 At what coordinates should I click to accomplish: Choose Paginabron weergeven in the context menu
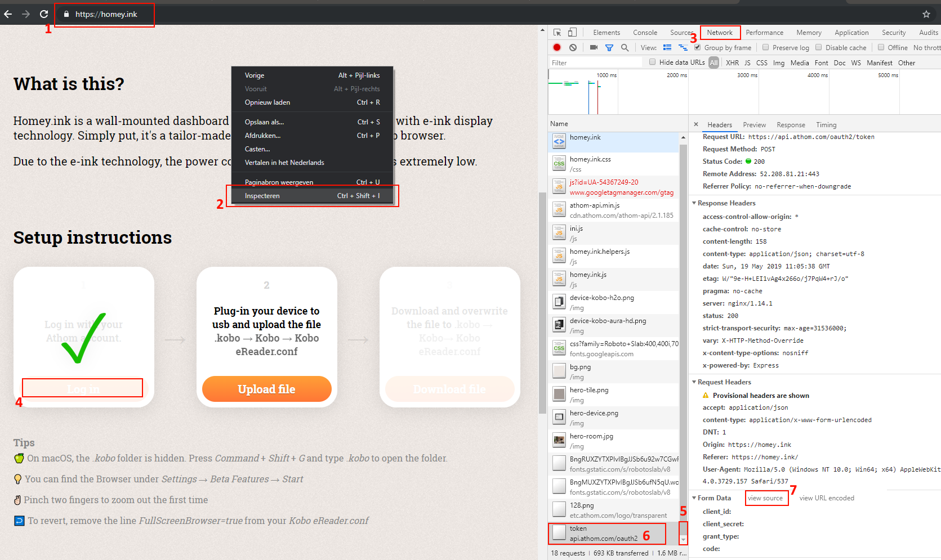(313, 182)
